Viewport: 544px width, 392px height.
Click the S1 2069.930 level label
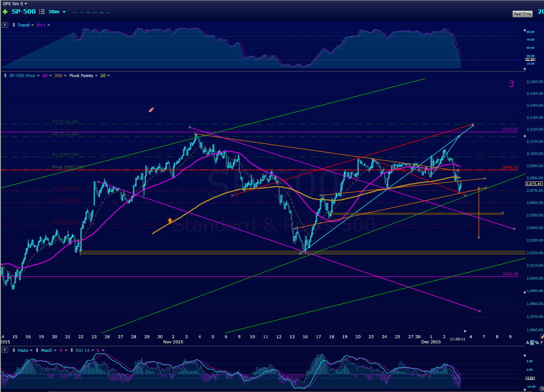[x=65, y=188]
